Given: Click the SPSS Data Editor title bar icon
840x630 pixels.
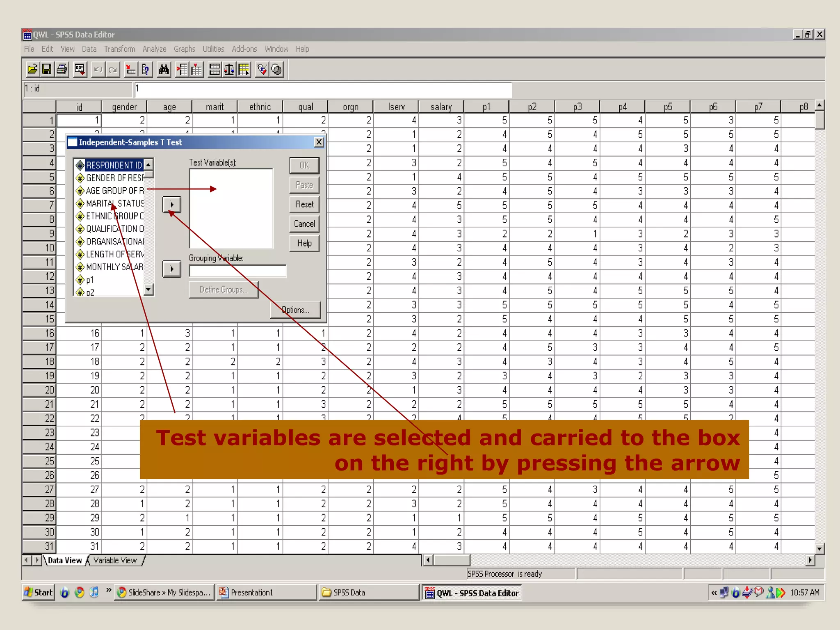Looking at the screenshot, I should pyautogui.click(x=27, y=34).
